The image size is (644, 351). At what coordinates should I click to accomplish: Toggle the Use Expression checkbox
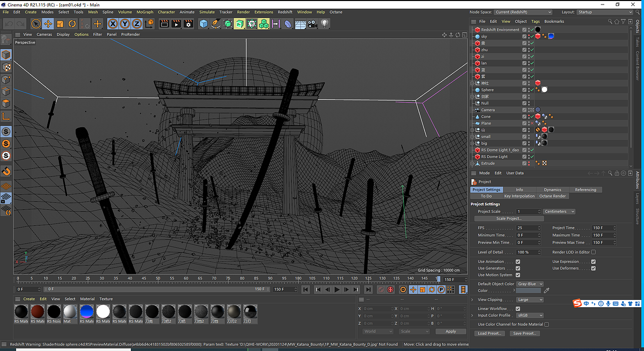point(593,261)
